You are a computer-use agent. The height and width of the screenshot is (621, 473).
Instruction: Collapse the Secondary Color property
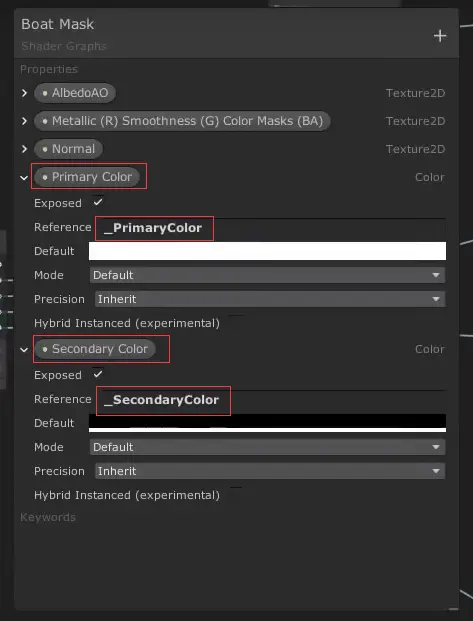24,350
